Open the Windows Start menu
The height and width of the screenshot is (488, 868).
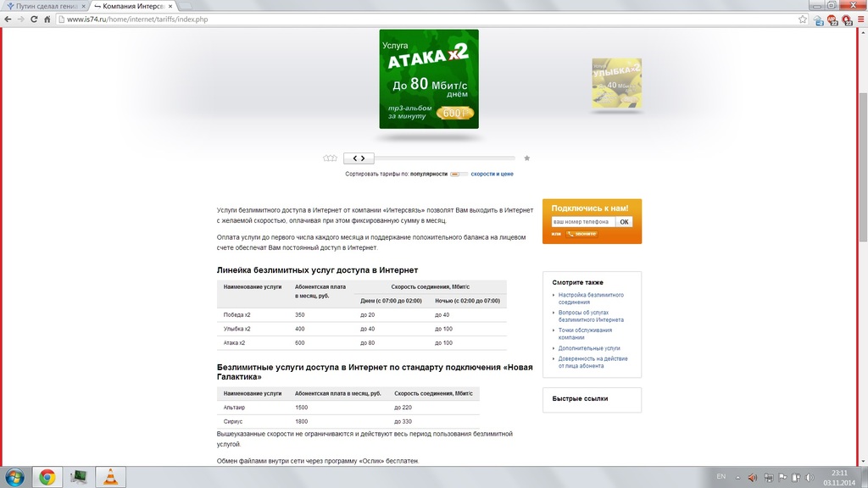(14, 478)
